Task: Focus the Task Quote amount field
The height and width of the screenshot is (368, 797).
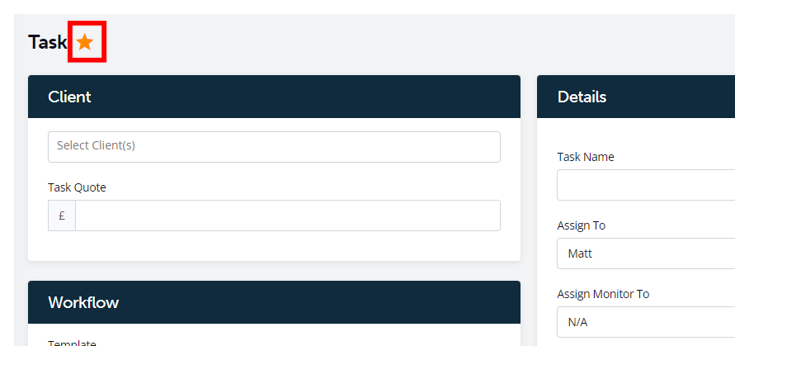Action: (x=288, y=216)
